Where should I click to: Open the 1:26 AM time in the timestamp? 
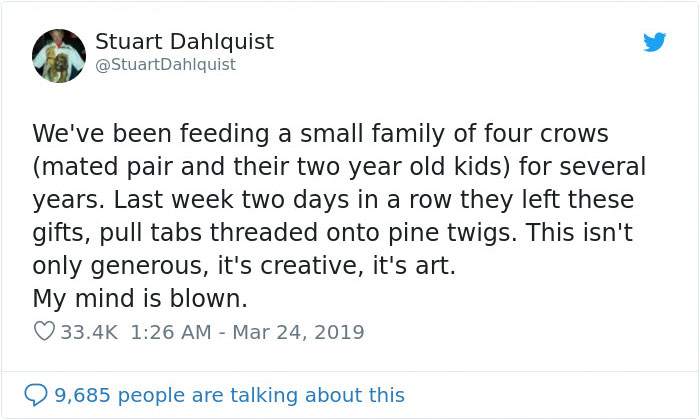click(171, 332)
